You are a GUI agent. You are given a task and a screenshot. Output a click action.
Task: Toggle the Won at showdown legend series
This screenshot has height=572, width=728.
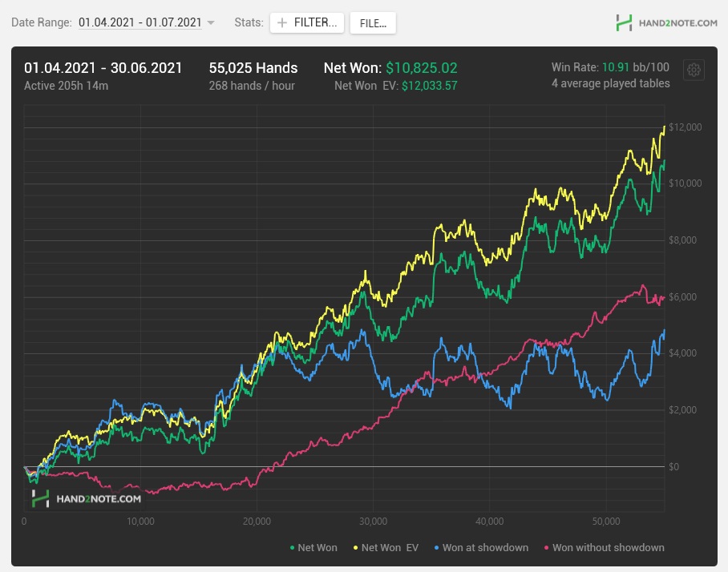(x=481, y=547)
